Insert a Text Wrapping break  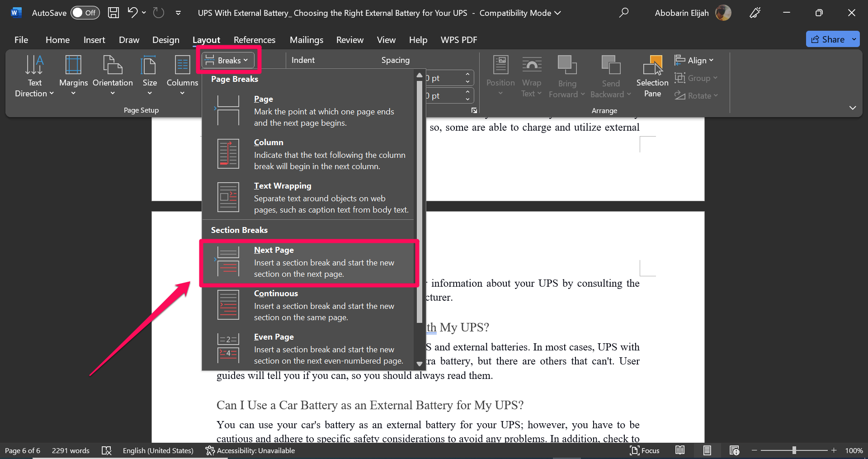308,198
